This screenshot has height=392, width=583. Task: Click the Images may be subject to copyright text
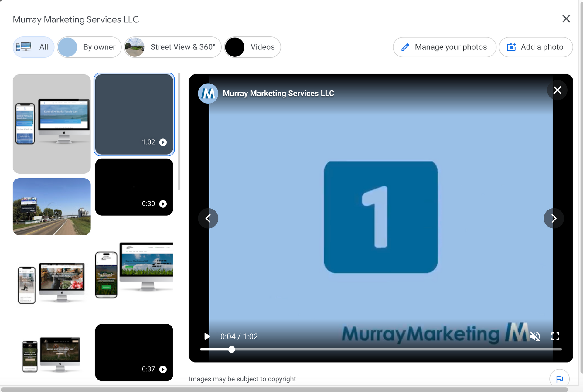pos(242,379)
